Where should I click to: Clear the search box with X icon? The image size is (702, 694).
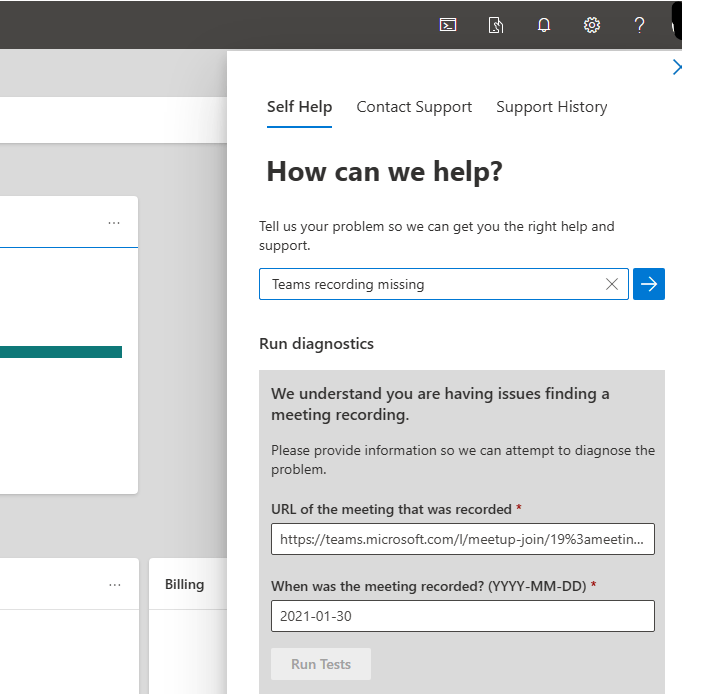(x=612, y=284)
